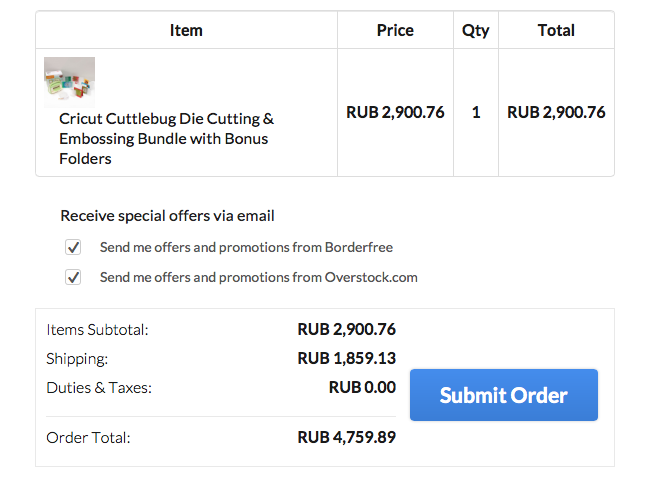671x498 pixels.
Task: Click the "Send me offers from Borderfree" label
Action: pos(246,247)
